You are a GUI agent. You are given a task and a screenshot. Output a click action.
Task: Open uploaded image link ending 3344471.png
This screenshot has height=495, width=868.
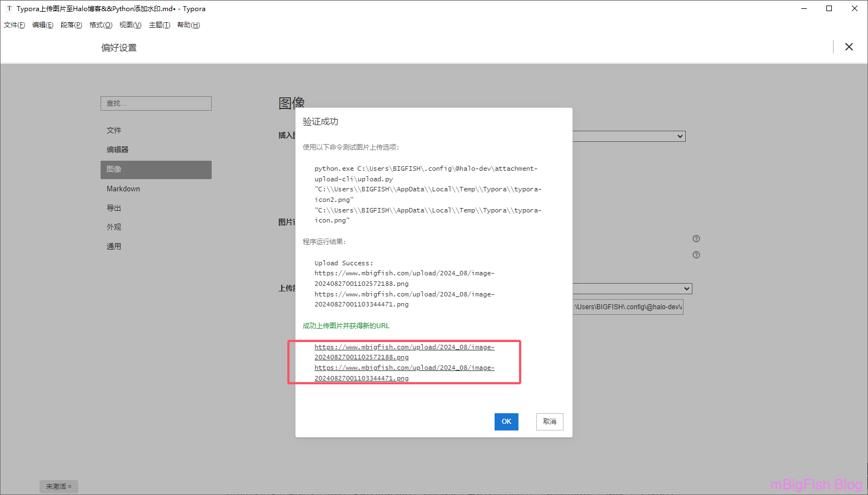[x=405, y=373]
